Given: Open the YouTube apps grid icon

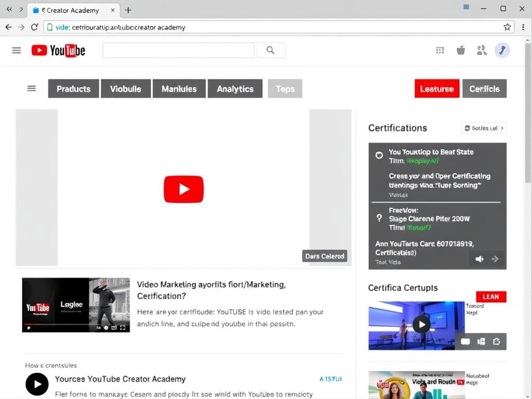Looking at the screenshot, I should click(440, 50).
